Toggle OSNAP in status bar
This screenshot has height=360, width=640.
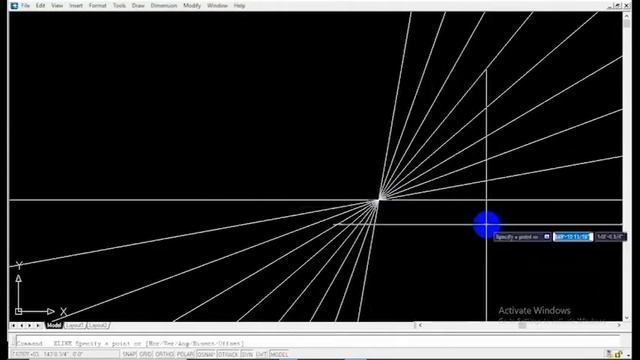point(206,354)
